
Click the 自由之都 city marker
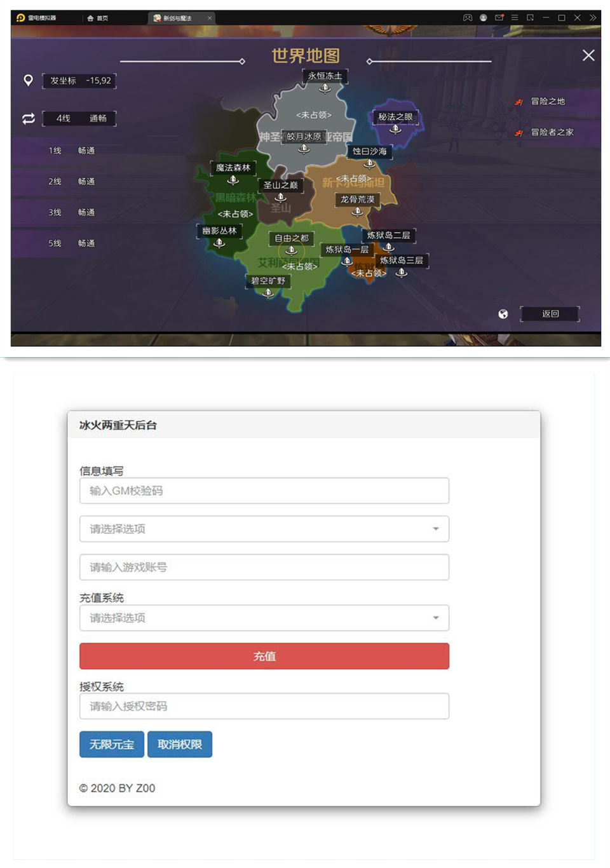[x=291, y=250]
